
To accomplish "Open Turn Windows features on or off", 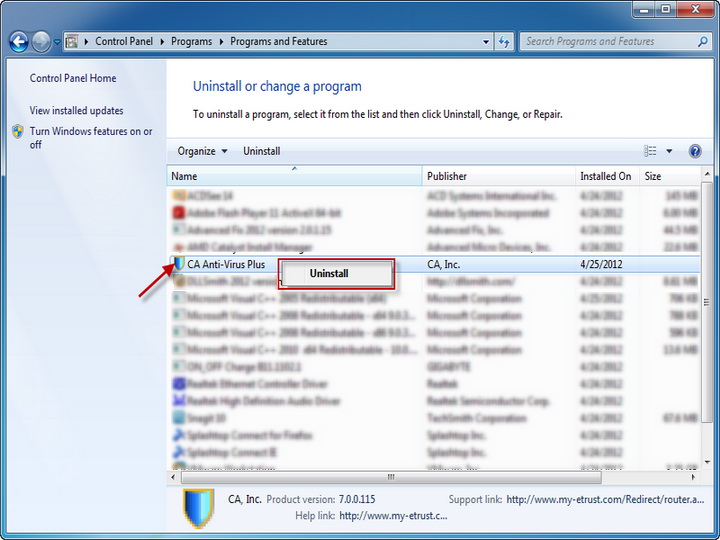I will point(91,138).
